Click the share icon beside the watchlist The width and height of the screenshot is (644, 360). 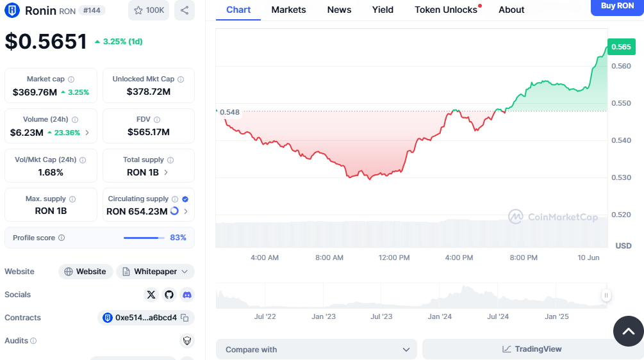(x=185, y=10)
